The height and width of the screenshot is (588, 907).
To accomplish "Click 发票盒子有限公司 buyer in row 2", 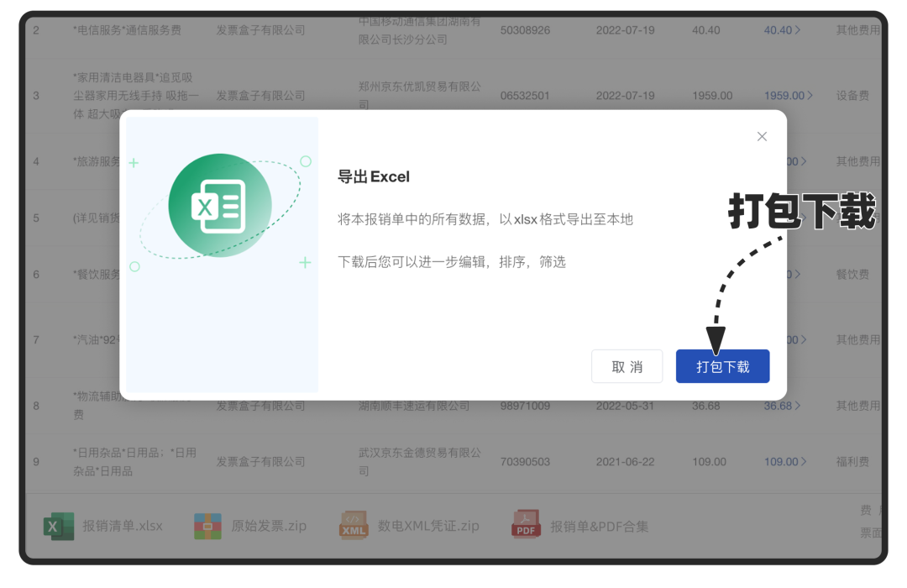I will [260, 30].
